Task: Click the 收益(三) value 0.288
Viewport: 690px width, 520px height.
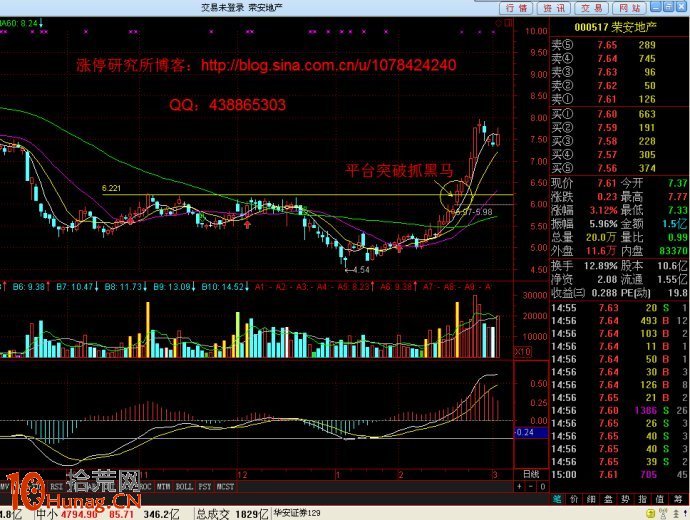Action: [603, 293]
